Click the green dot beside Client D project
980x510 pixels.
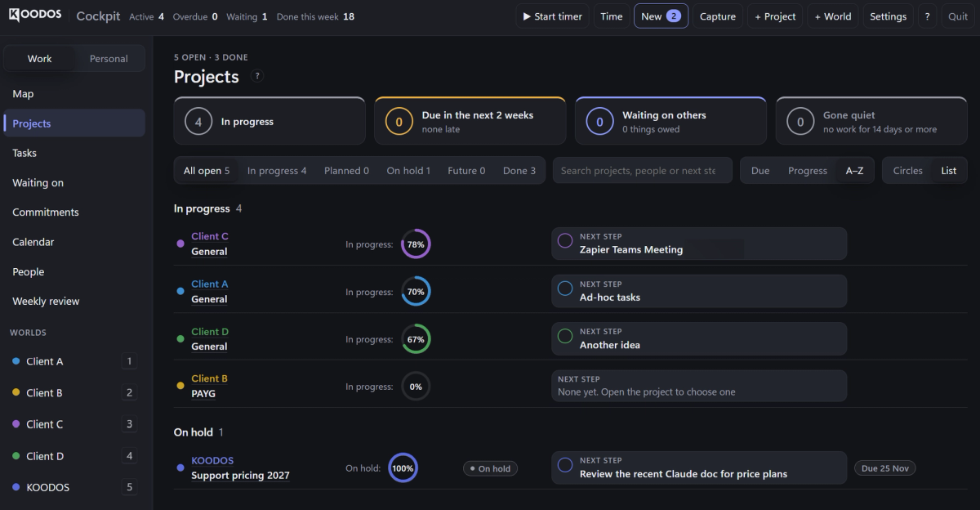pyautogui.click(x=180, y=338)
